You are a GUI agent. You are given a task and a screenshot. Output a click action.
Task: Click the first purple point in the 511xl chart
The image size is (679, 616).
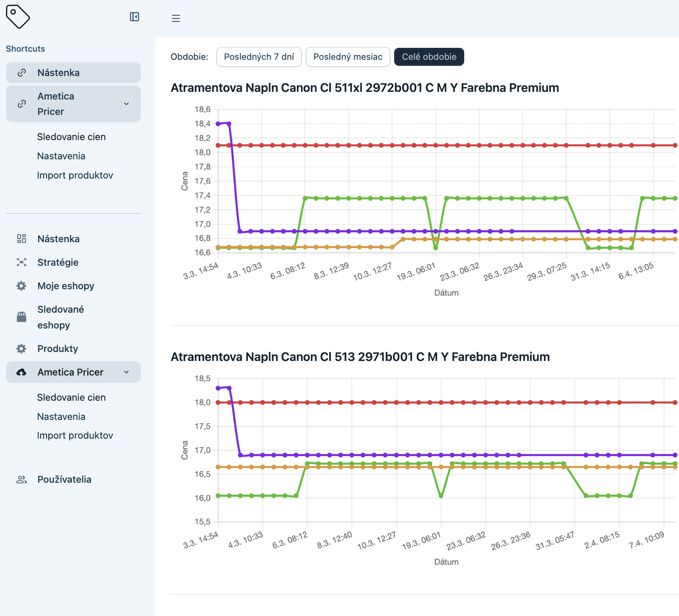218,124
